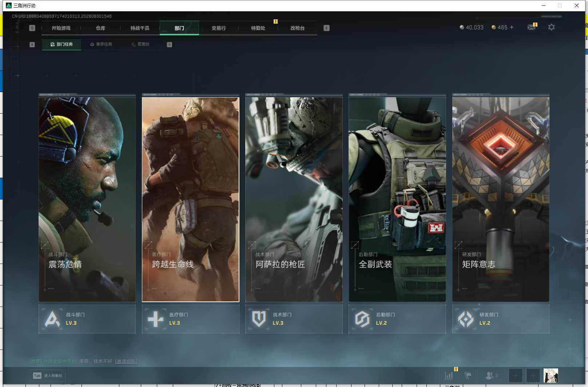The width and height of the screenshot is (588, 387).
Task: Open the 交易行 tab
Action: point(219,28)
